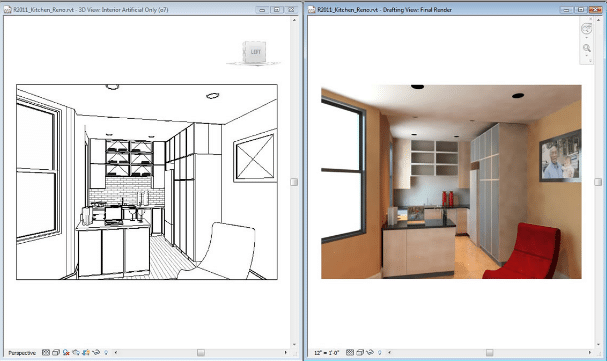Click Final Render horizontal scrollbar left arrow
The image size is (607, 361).
389,352
